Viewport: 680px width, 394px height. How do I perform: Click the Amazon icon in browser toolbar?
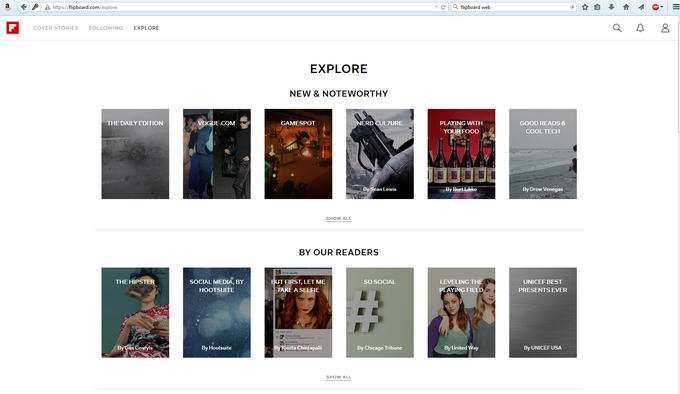pyautogui.click(x=7, y=7)
